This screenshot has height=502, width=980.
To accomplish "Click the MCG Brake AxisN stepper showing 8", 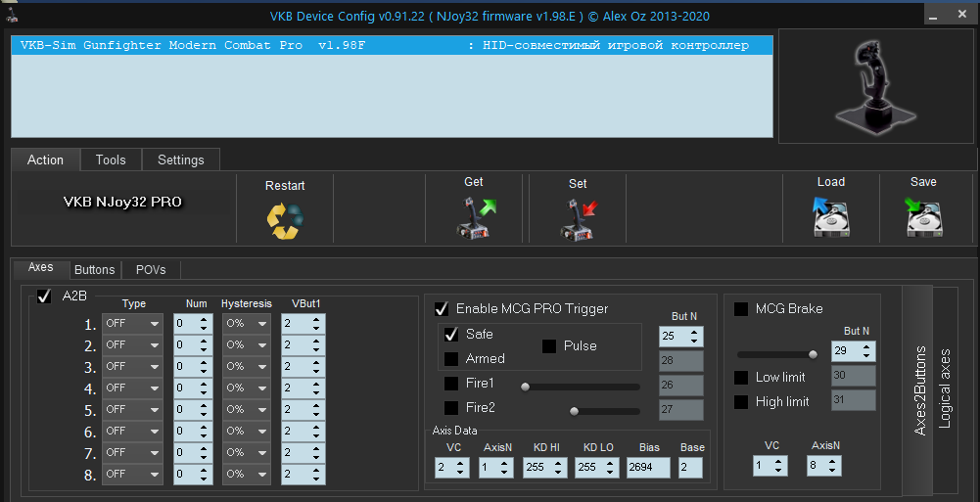I will [823, 466].
